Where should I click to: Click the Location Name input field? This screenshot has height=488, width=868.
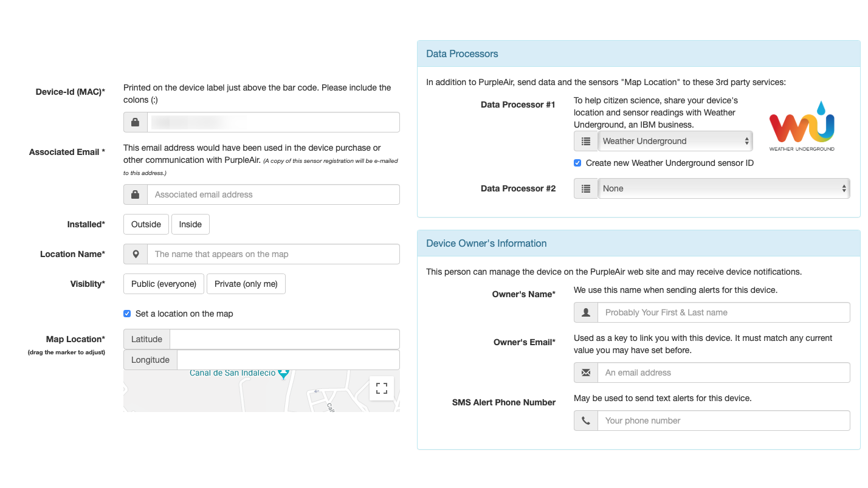(274, 254)
